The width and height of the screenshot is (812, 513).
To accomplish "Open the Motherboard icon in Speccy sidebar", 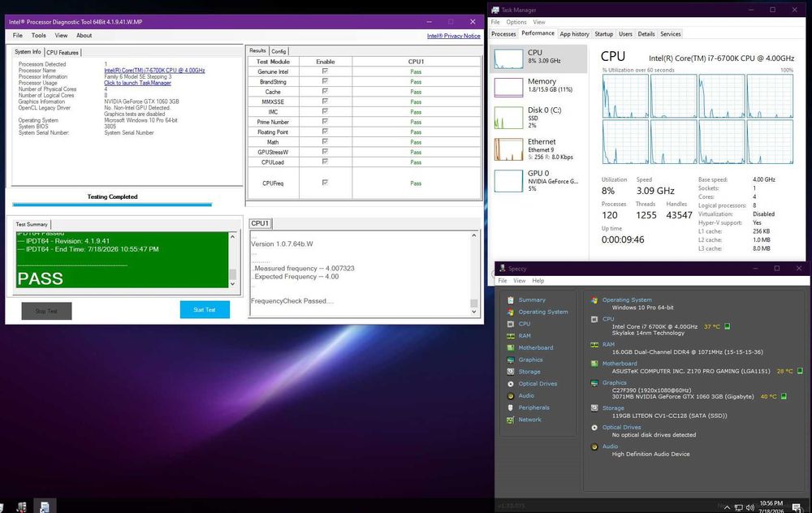I will pos(511,347).
